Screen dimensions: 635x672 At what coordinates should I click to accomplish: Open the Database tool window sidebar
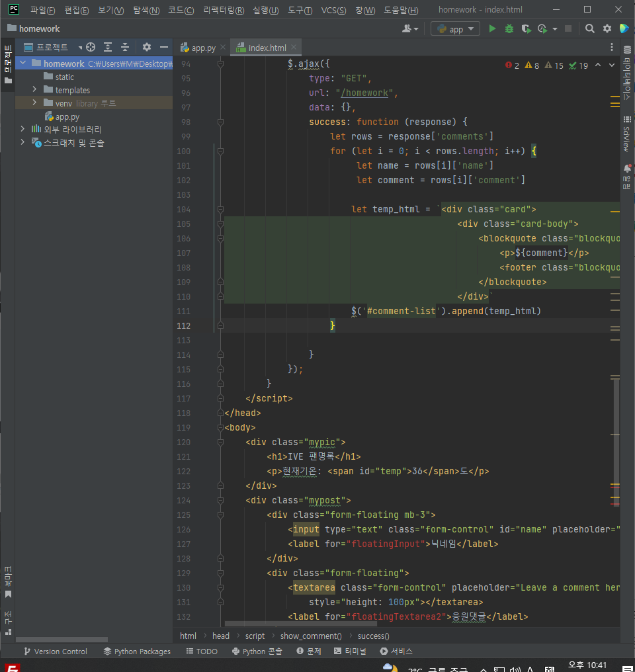tap(627, 73)
